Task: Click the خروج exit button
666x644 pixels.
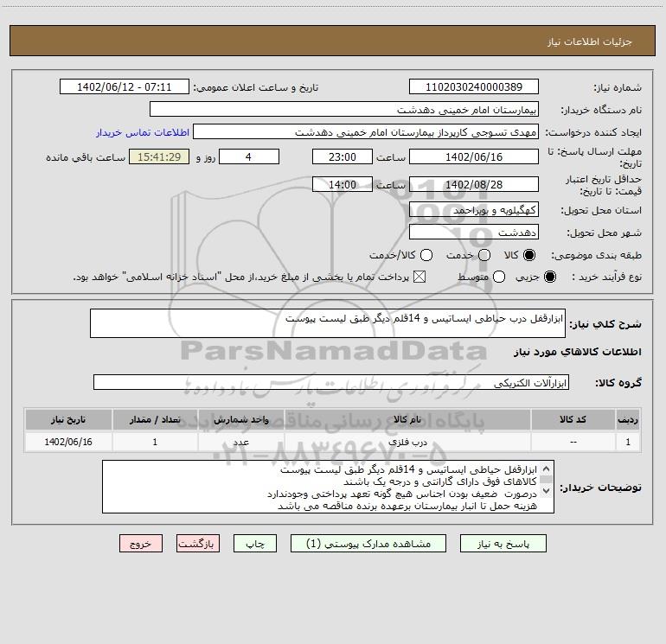Action: point(141,544)
